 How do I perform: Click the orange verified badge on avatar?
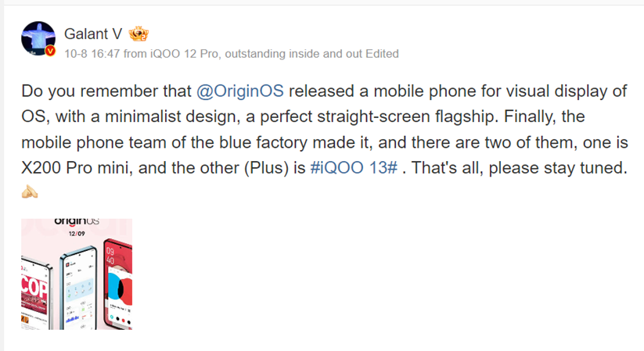[x=51, y=52]
